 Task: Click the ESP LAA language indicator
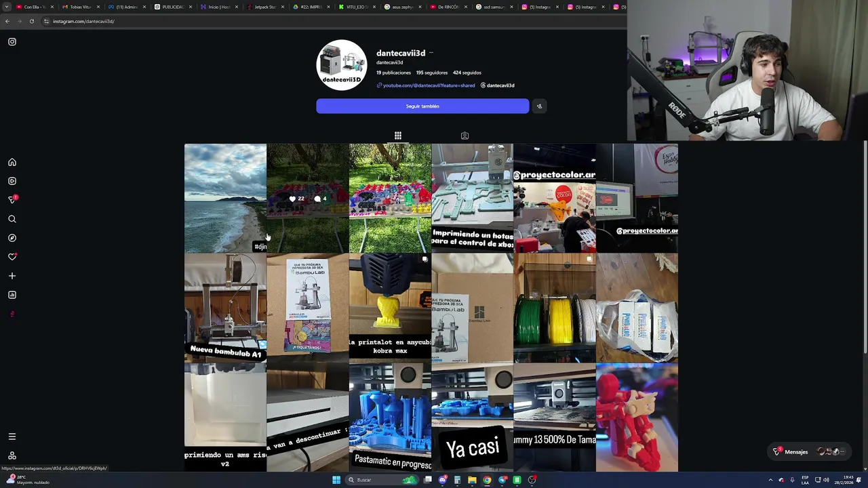point(805,480)
